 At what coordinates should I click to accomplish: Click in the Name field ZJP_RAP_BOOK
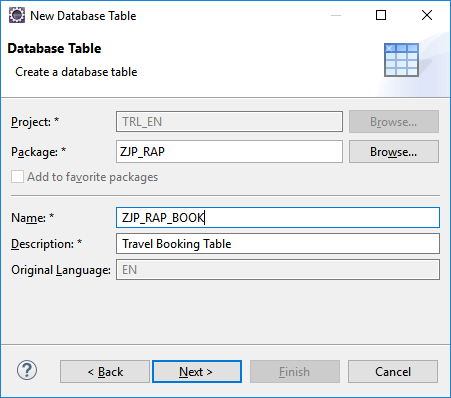click(278, 218)
